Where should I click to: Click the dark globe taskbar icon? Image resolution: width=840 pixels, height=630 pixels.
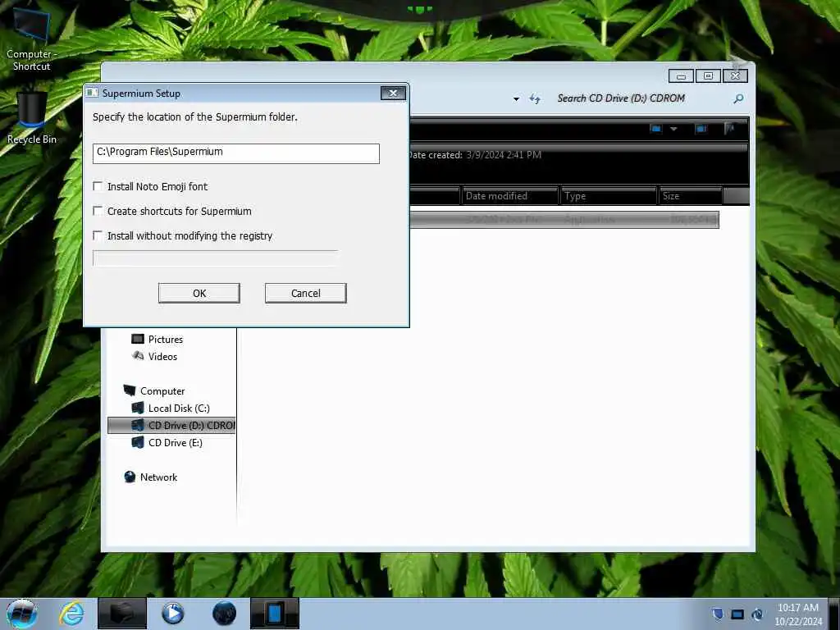click(x=224, y=614)
